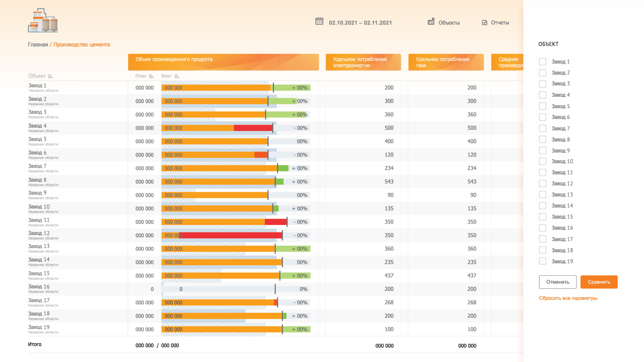
Task: Sort by the План column icon
Action: (x=151, y=76)
